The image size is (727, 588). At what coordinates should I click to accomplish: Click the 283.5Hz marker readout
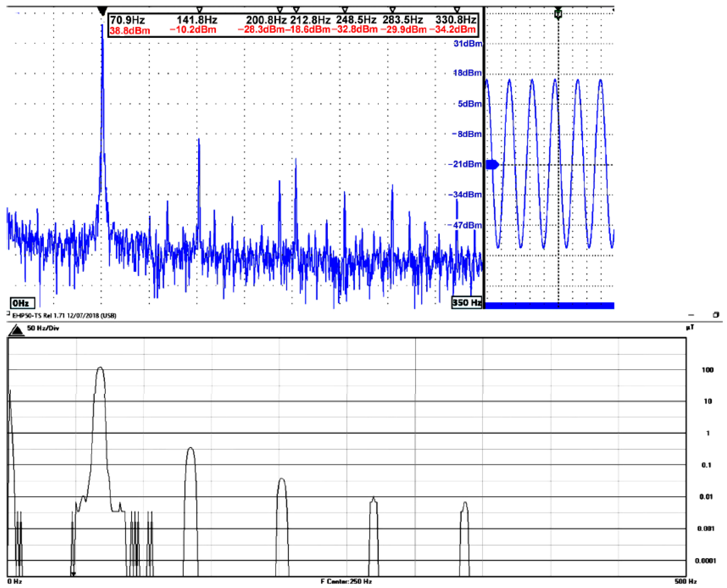coord(403,20)
